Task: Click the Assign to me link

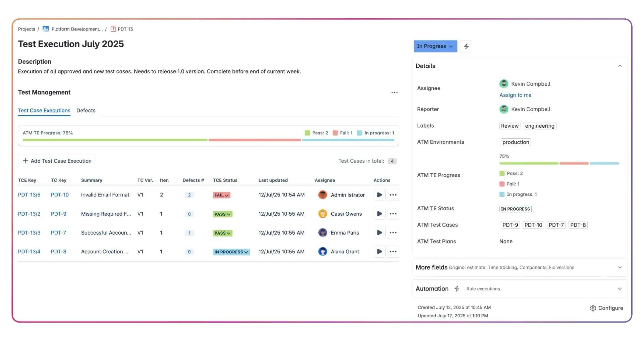Action: point(515,95)
